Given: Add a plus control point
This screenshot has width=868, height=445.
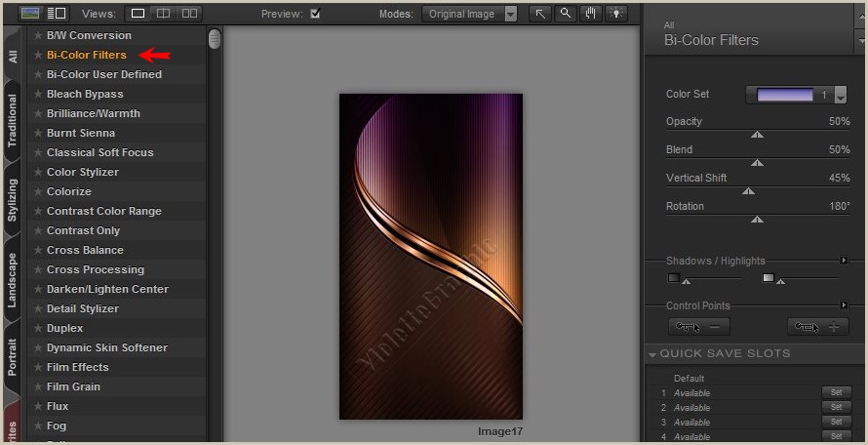Looking at the screenshot, I should point(817,327).
